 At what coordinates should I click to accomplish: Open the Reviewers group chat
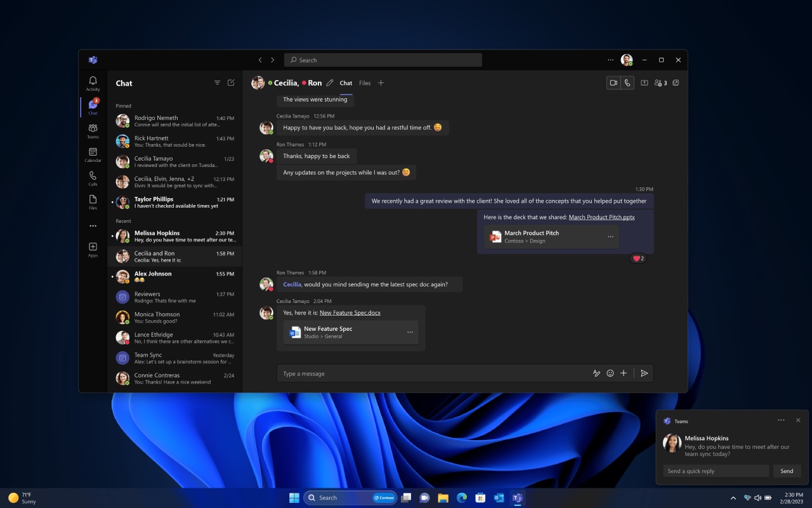click(174, 297)
